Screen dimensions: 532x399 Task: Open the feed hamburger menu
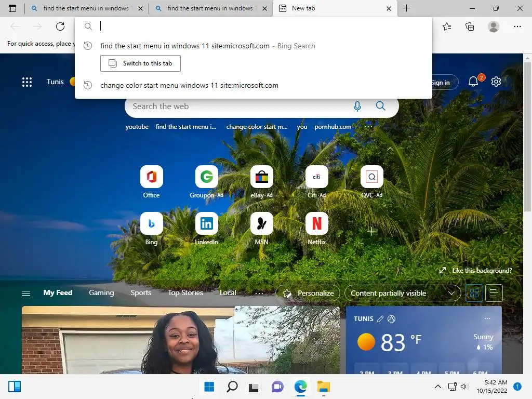click(26, 293)
